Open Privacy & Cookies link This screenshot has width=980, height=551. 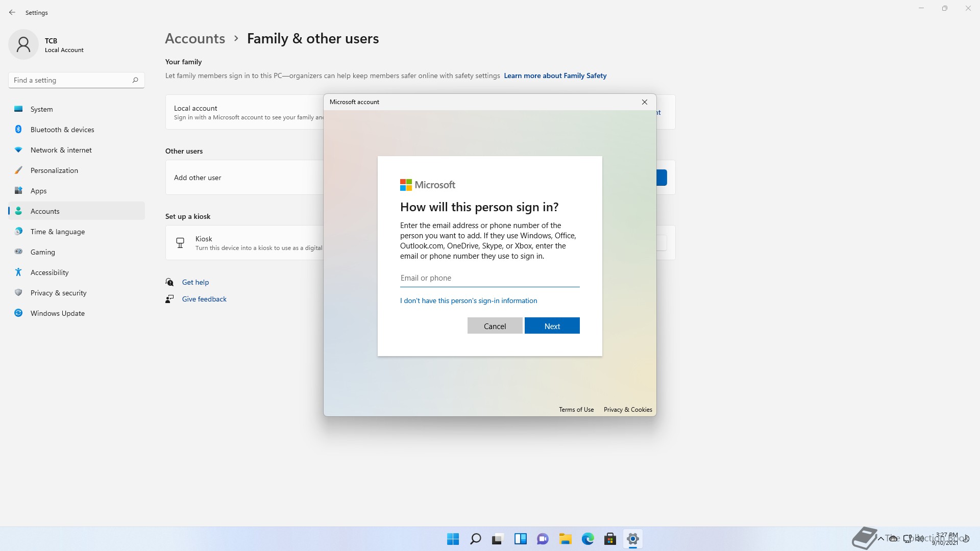pos(628,410)
